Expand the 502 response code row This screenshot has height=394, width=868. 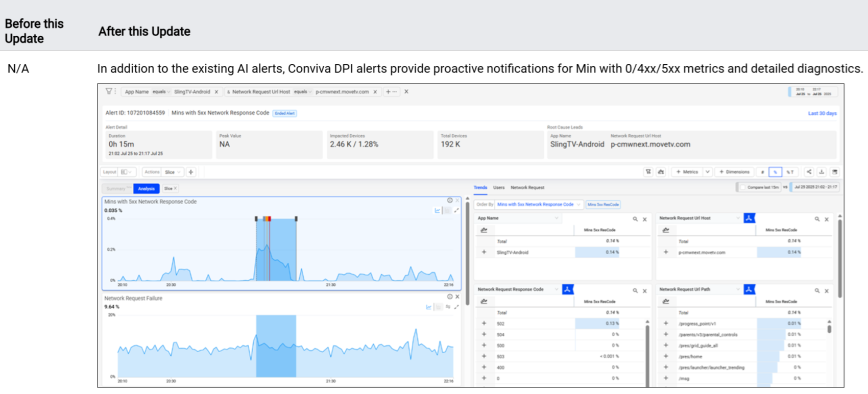[x=484, y=324]
